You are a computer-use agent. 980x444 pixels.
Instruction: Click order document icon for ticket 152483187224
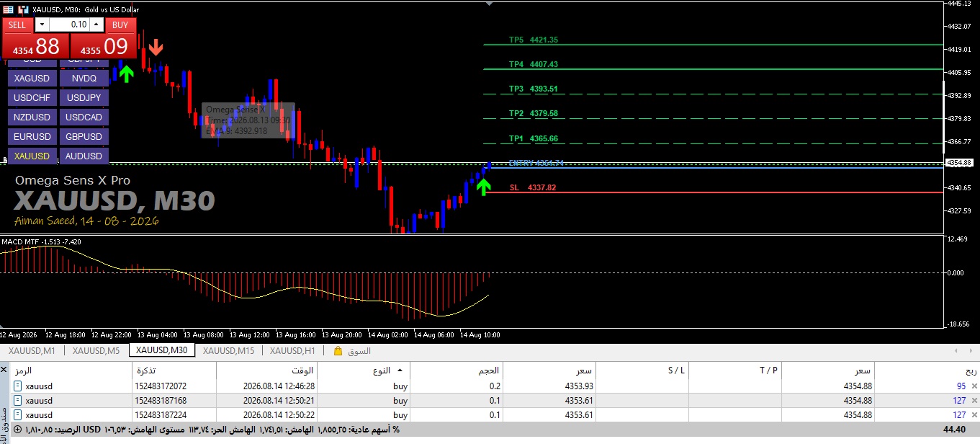[17, 415]
